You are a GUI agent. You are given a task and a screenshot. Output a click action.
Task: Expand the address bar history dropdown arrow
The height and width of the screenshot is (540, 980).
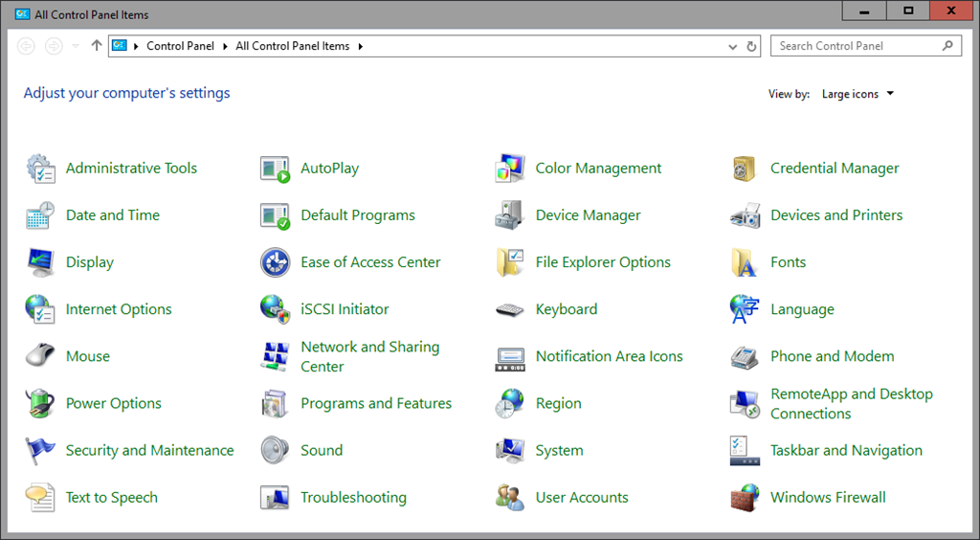pyautogui.click(x=733, y=46)
